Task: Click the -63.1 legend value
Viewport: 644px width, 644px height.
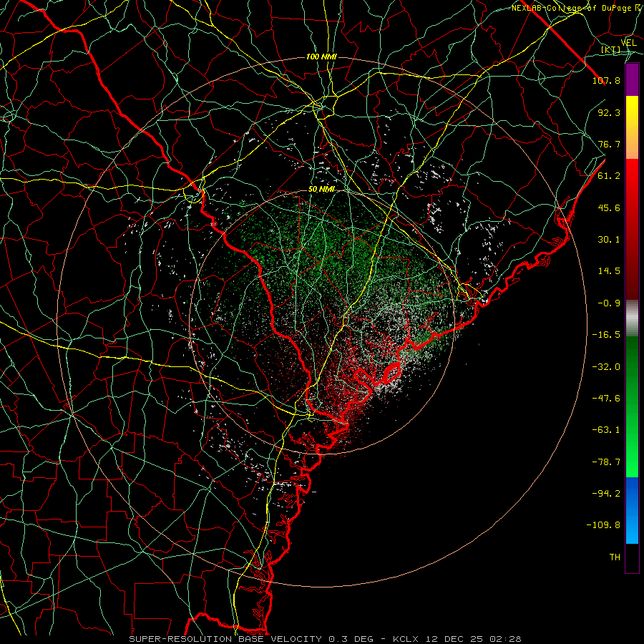Action: point(606,430)
